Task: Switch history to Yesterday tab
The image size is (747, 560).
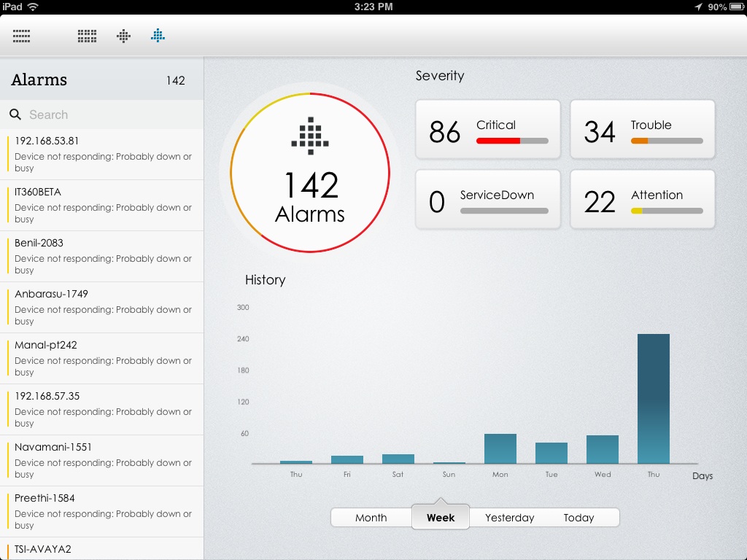Action: [509, 518]
